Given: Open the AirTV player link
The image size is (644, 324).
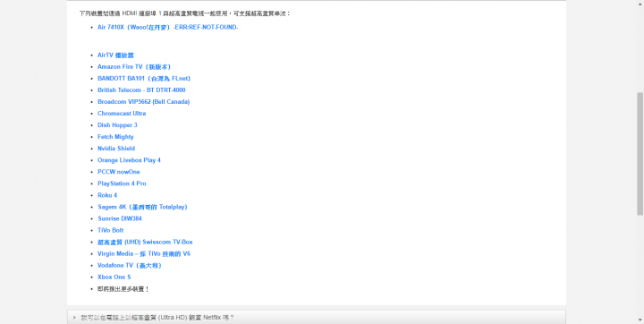Looking at the screenshot, I should click(x=115, y=55).
